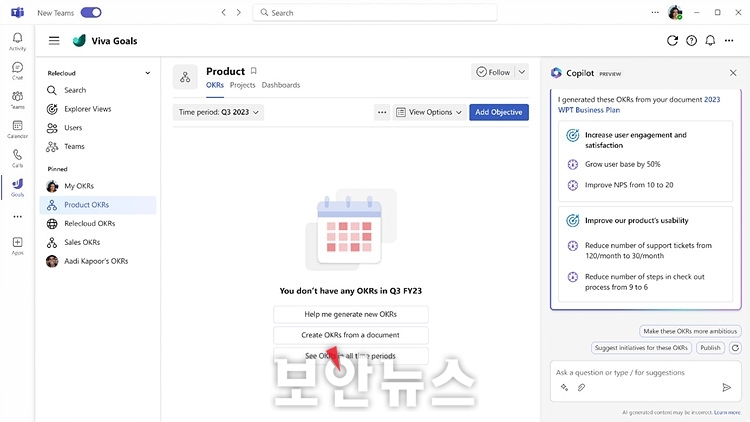Open the 2023 WPT Business Plan link
Screen dimensions: 750x422
639,105
